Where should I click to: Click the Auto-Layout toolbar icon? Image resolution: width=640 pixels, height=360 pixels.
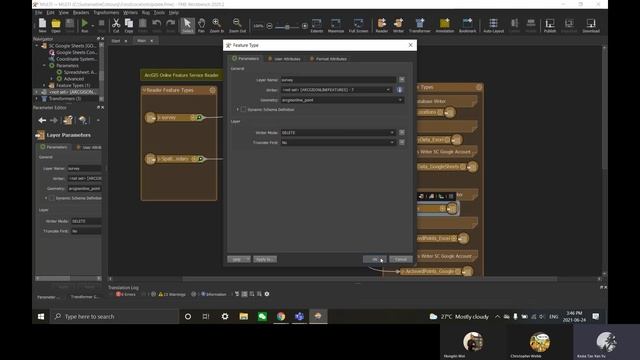tap(493, 25)
